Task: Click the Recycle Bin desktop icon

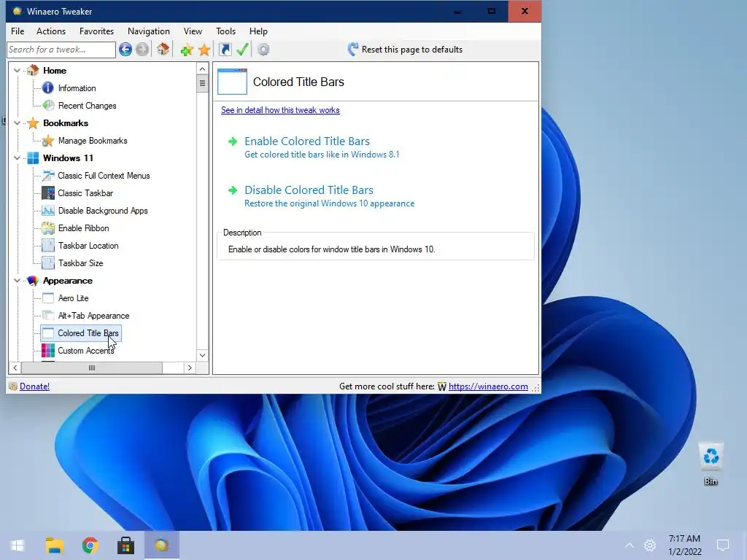Action: [711, 463]
